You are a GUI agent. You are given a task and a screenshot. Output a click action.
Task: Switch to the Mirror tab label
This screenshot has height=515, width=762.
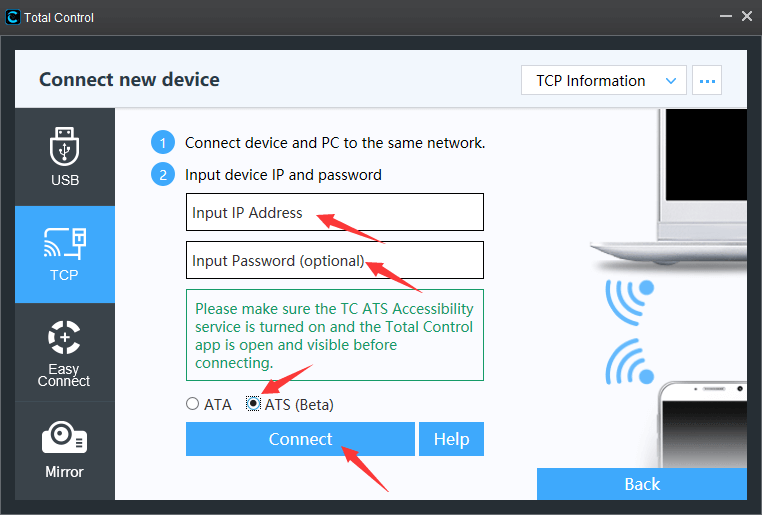pos(64,472)
